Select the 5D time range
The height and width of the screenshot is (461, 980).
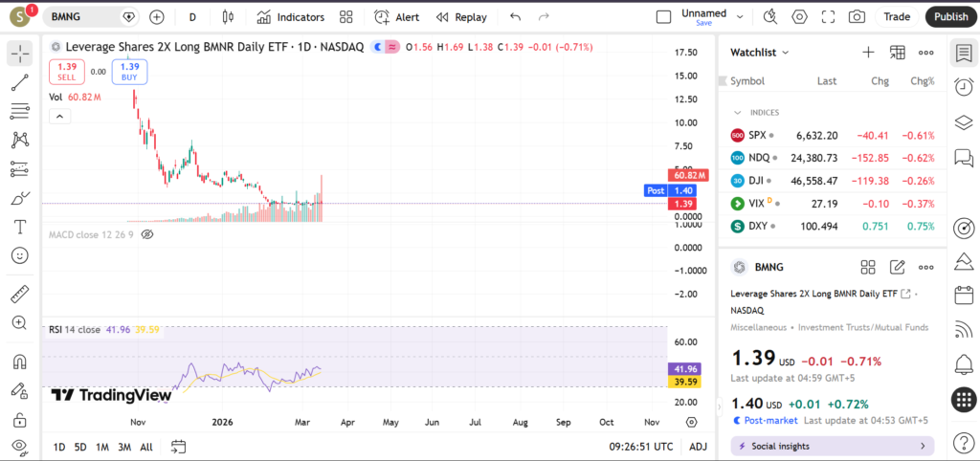[x=80, y=447]
